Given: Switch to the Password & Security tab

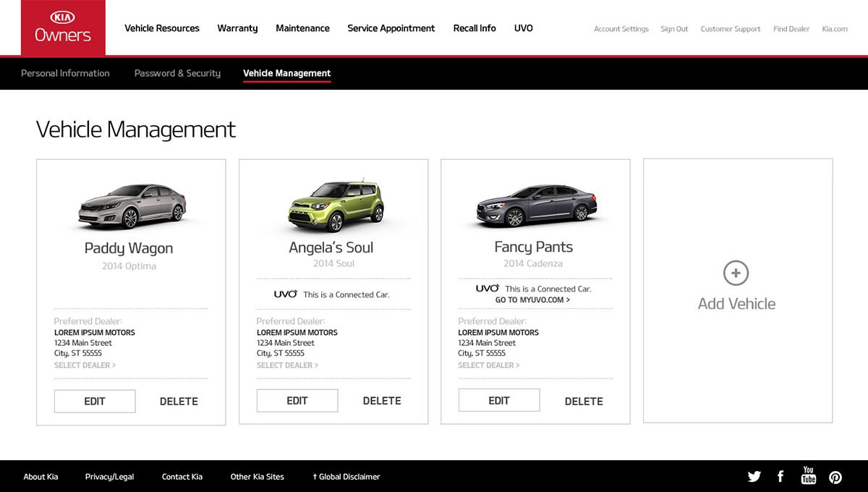Looking at the screenshot, I should tap(177, 73).
